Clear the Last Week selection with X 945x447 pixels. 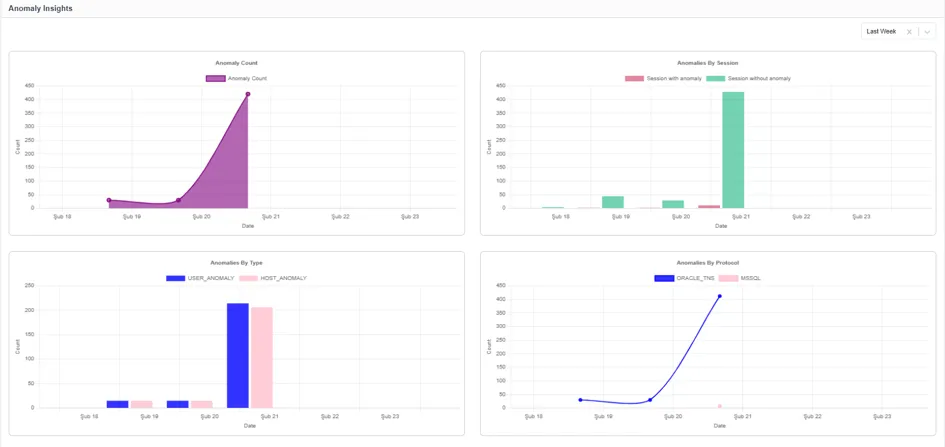click(x=909, y=32)
